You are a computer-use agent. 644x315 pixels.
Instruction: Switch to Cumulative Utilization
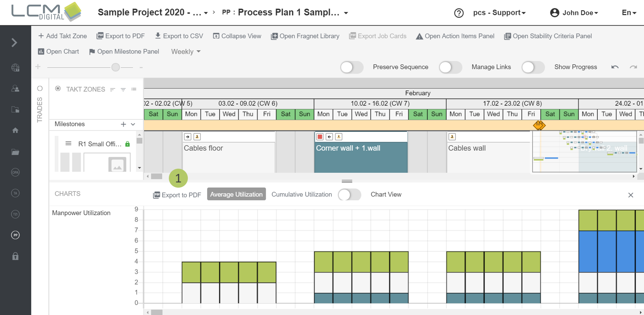302,194
